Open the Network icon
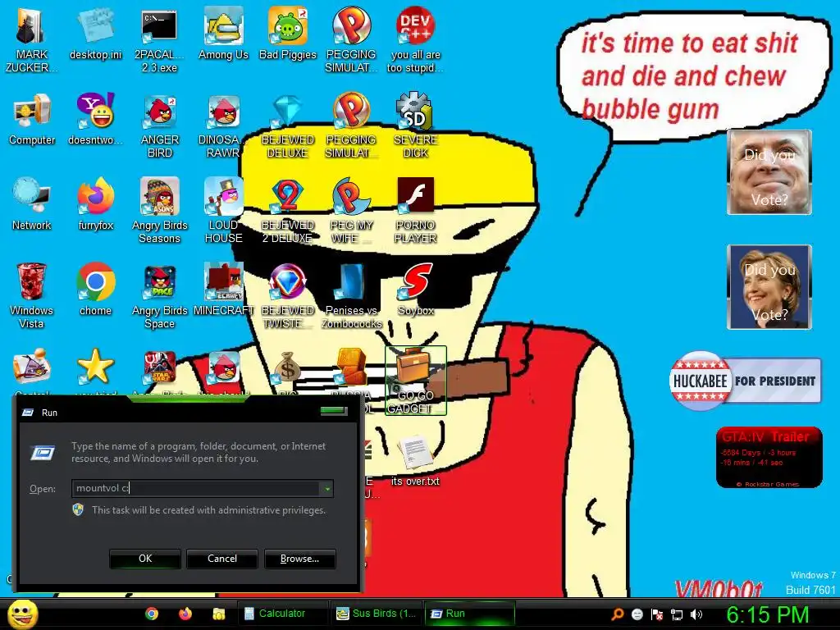This screenshot has width=840, height=630. [x=32, y=204]
